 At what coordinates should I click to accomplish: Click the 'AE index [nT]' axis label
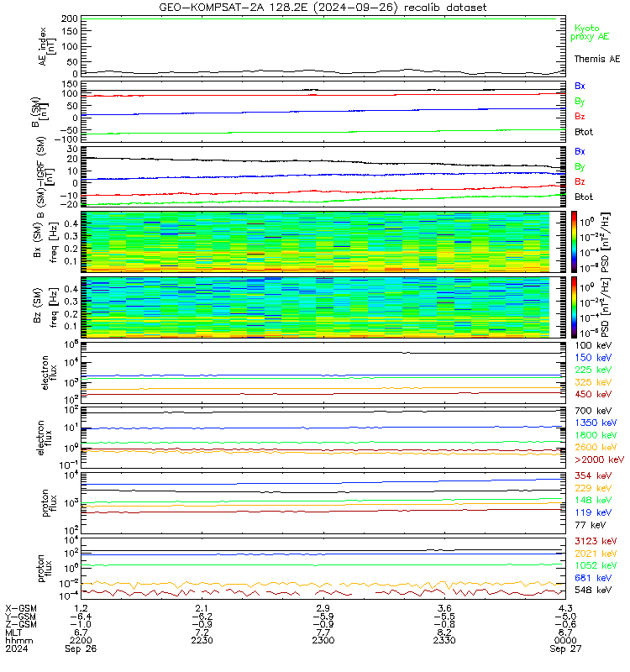pyautogui.click(x=47, y=47)
